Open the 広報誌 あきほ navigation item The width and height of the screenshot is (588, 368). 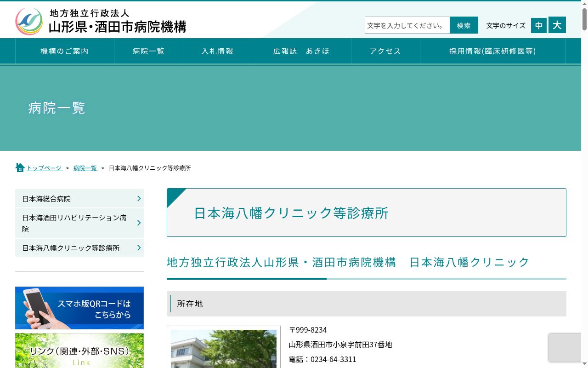point(301,51)
